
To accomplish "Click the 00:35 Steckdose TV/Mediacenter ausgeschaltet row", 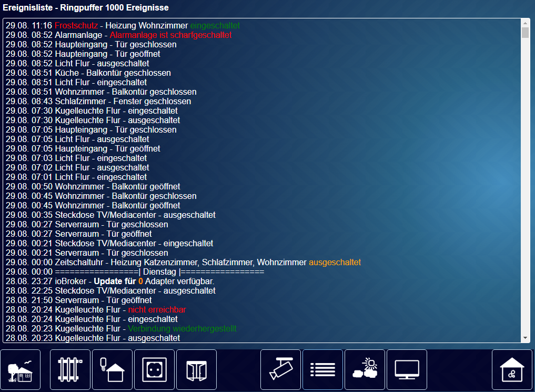I will click(110, 215).
